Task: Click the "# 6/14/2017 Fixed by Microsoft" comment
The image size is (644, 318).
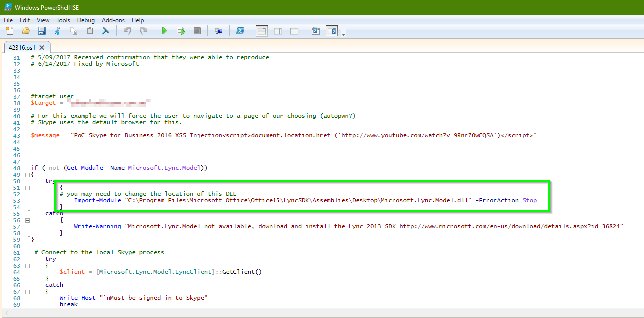Action: pyautogui.click(x=85, y=64)
